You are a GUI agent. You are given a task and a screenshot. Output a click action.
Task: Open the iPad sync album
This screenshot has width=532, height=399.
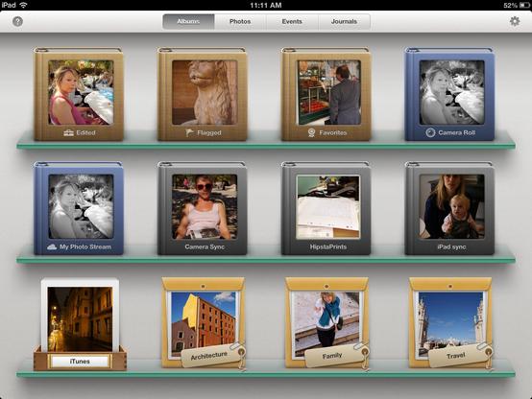click(x=449, y=208)
